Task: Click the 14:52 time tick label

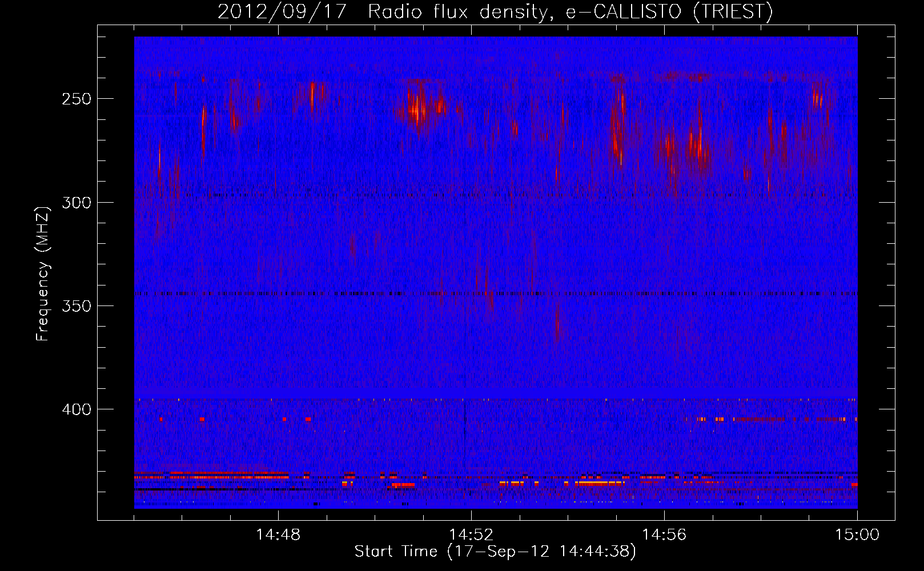Action: click(471, 535)
